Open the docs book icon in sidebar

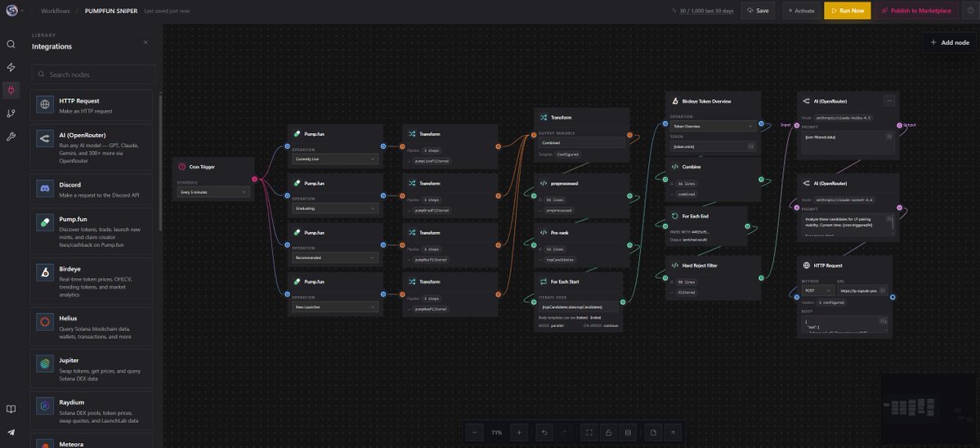point(11,410)
